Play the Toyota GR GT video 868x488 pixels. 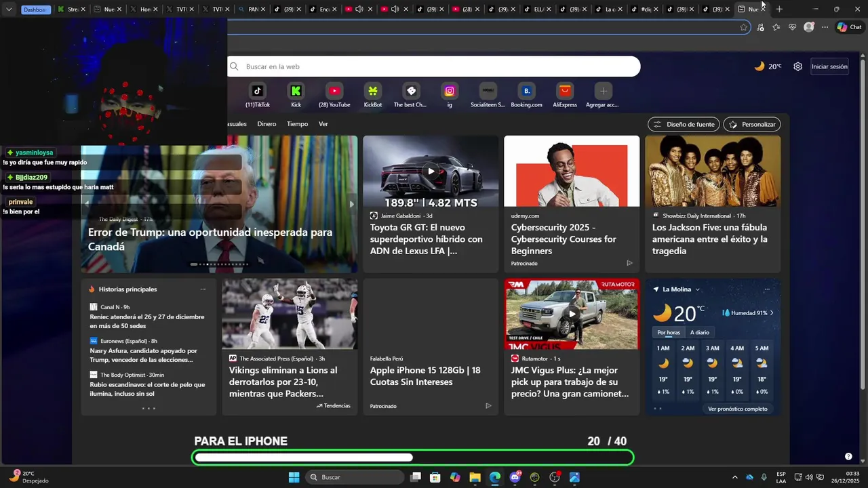click(431, 171)
